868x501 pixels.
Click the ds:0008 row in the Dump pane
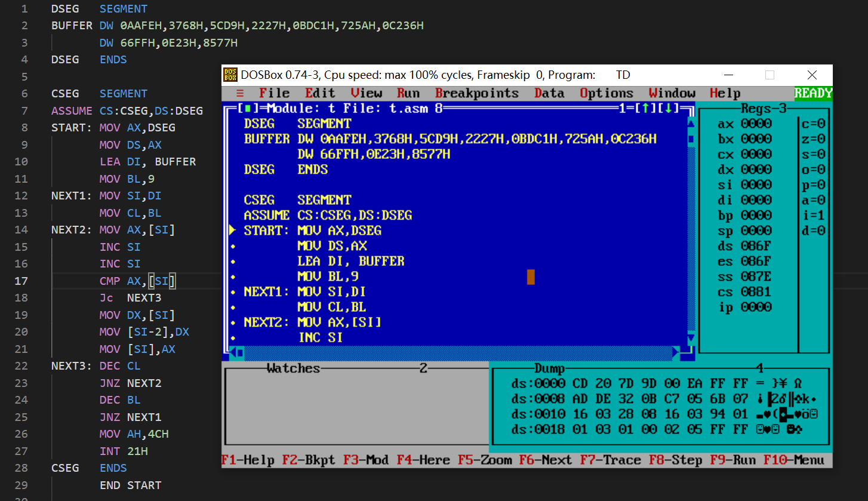click(x=664, y=399)
